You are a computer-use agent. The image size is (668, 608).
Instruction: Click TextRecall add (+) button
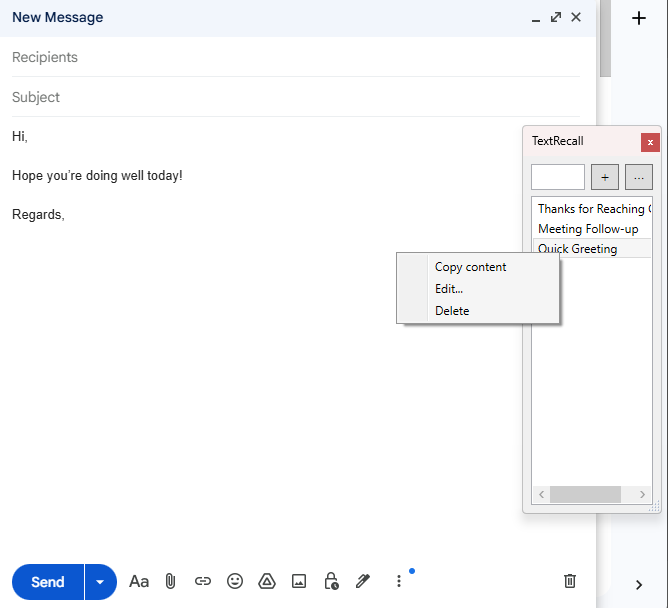tap(605, 177)
